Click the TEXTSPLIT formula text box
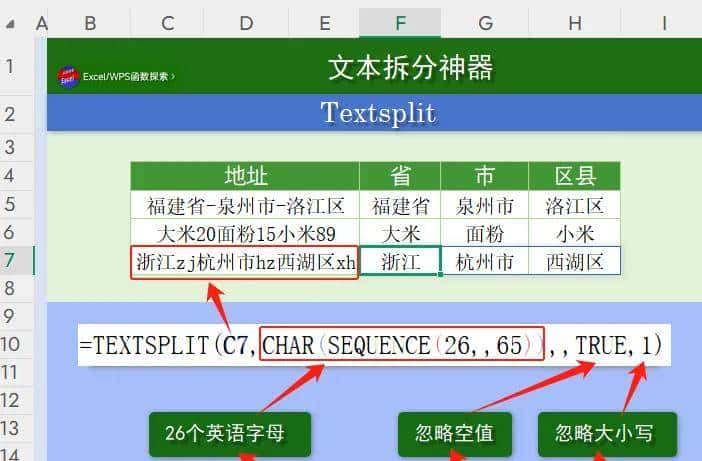 (374, 345)
